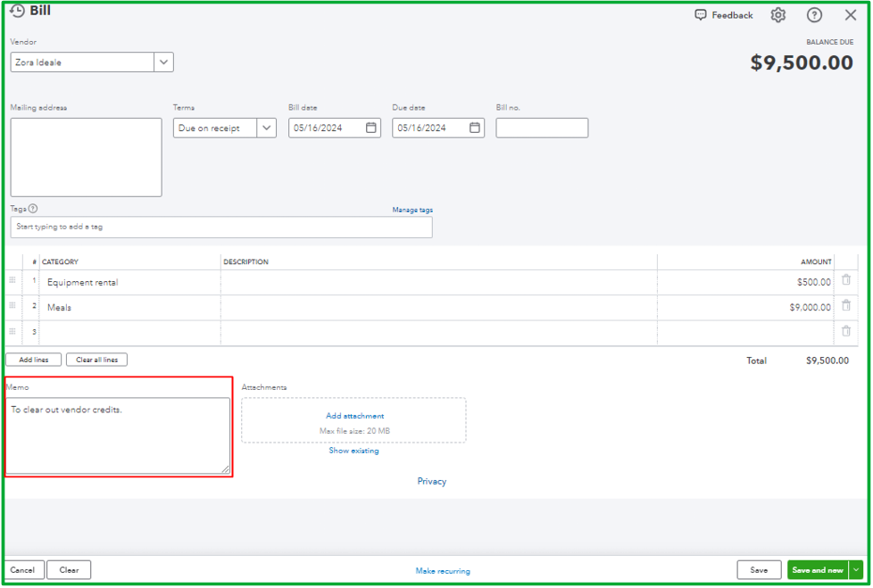Close the Bill form with X
Viewport: 873px width, 588px height.
click(850, 15)
